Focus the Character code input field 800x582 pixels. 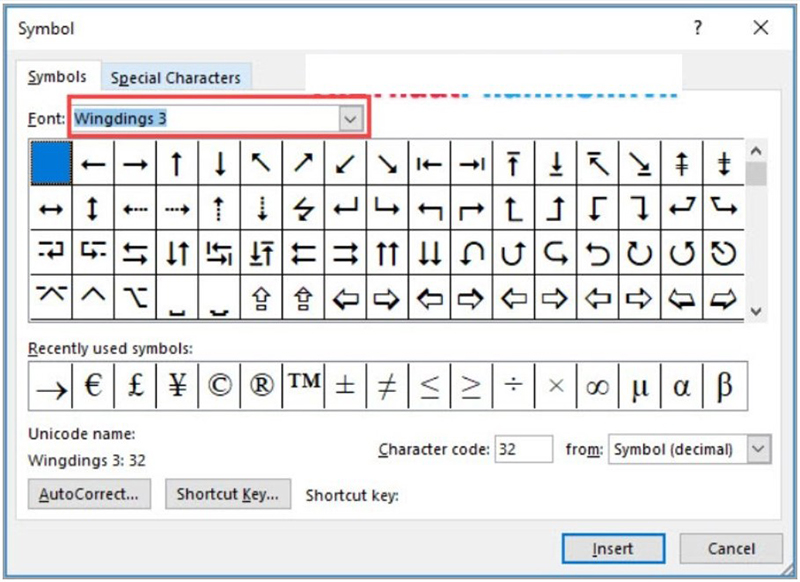(x=523, y=449)
